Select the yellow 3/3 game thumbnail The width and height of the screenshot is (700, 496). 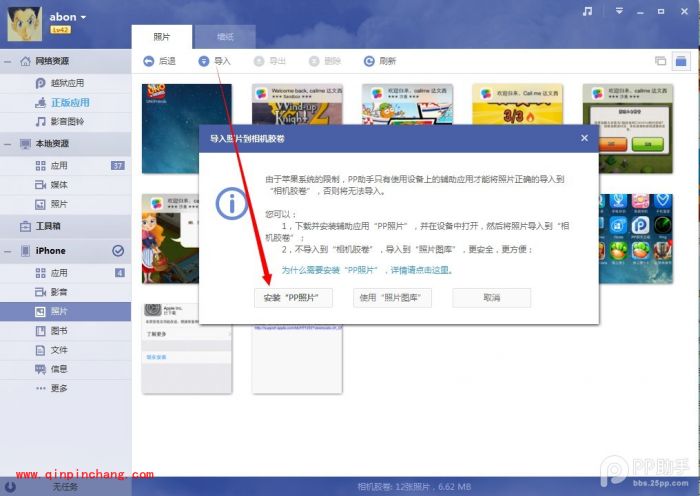(517, 104)
